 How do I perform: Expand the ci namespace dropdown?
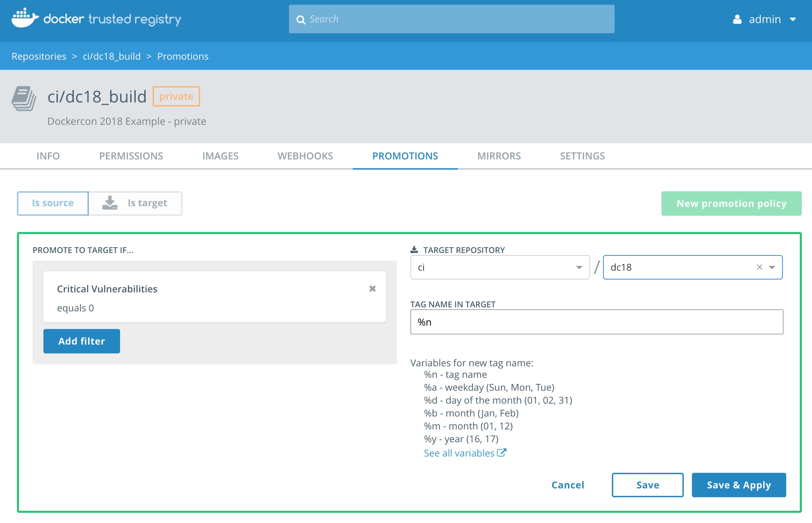point(579,268)
